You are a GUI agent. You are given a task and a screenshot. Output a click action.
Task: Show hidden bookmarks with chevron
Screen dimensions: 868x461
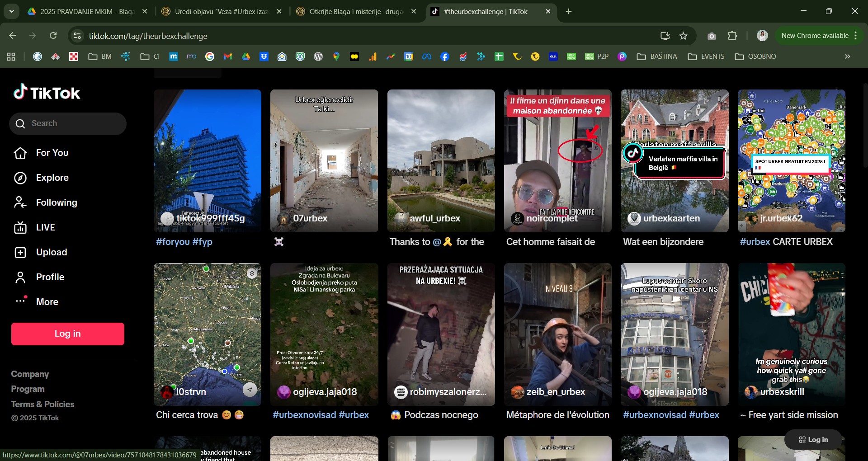(847, 56)
